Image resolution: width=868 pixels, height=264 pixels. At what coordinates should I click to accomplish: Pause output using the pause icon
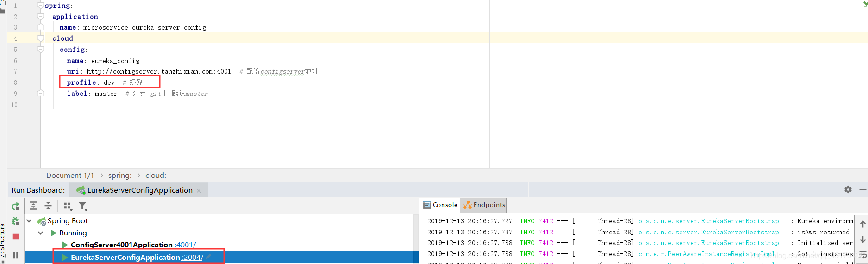click(15, 255)
